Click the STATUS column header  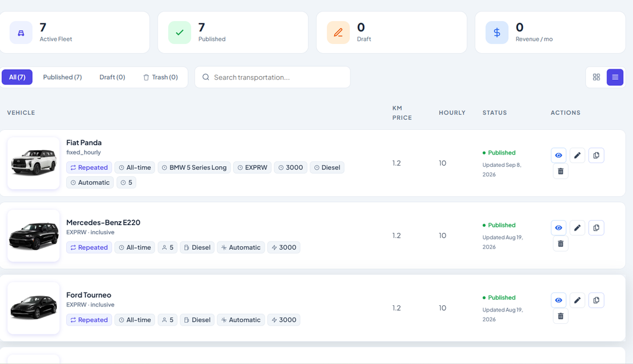click(x=495, y=112)
